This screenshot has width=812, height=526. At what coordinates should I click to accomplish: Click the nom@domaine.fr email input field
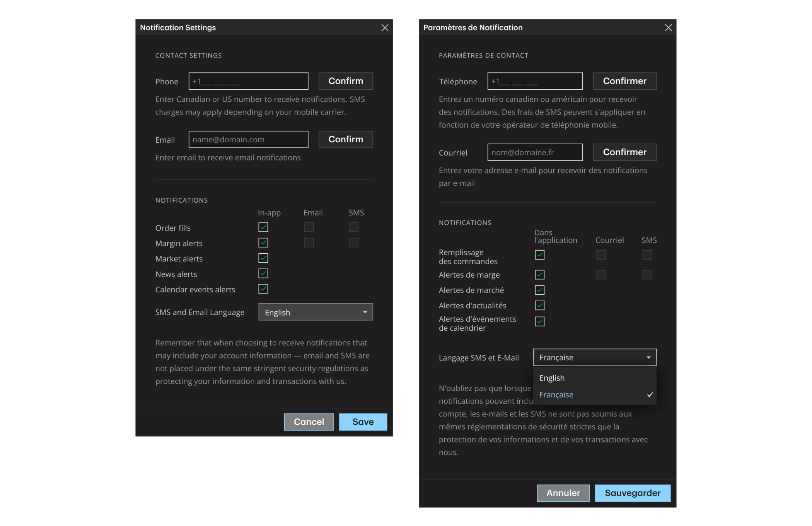pos(535,152)
